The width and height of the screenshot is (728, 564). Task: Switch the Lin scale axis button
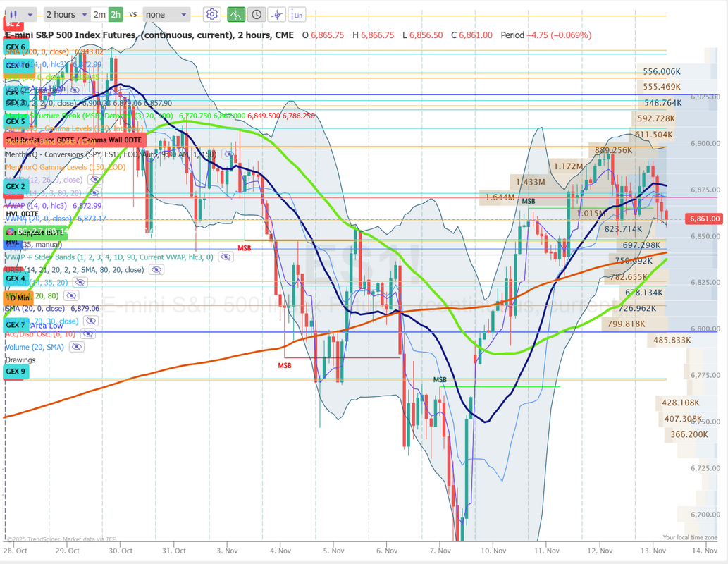point(299,14)
